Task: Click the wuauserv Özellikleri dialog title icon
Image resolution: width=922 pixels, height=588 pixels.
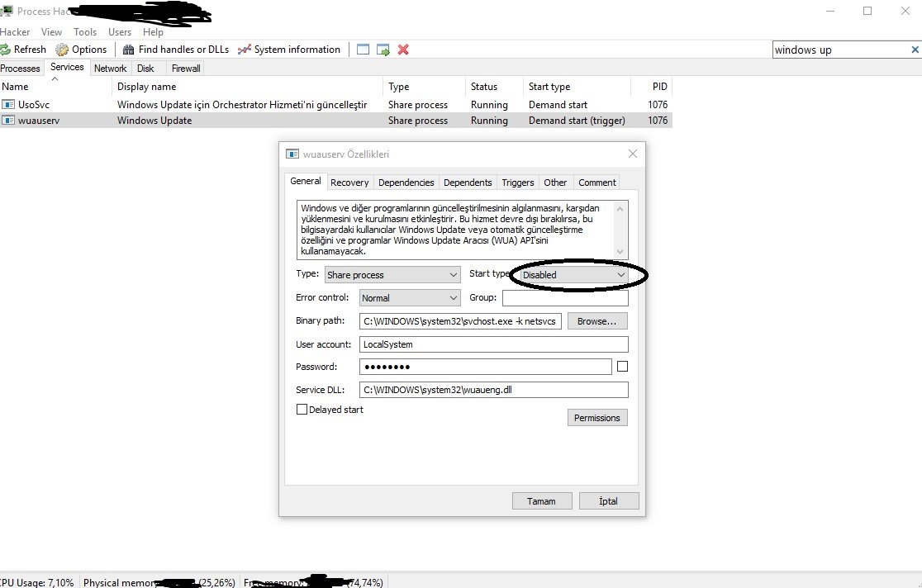Action: tap(292, 154)
